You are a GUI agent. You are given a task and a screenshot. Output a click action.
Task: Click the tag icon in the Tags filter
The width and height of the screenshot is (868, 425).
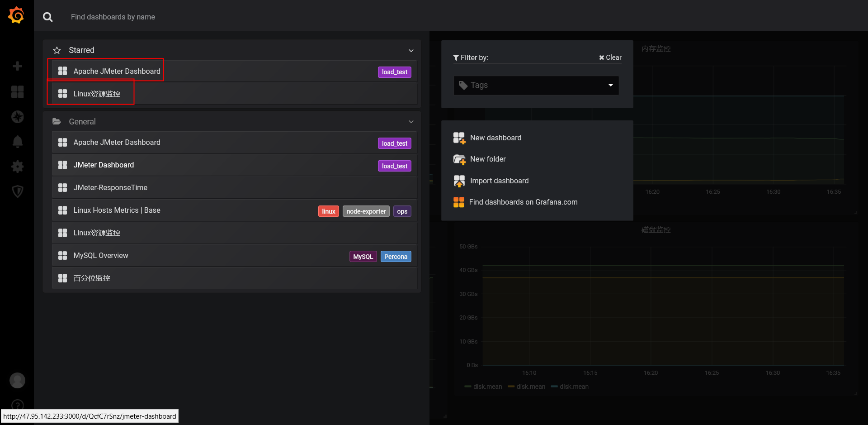tap(463, 85)
